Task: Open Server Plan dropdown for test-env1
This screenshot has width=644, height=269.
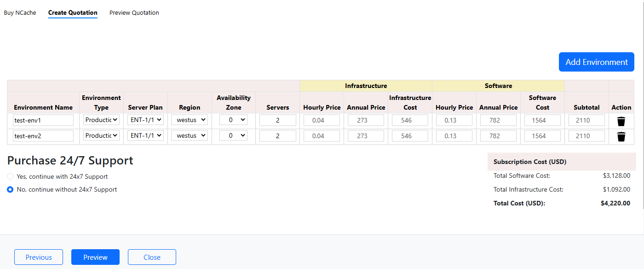Action: [x=145, y=120]
